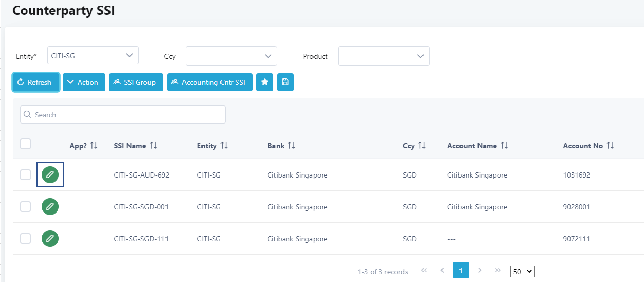Image resolution: width=644 pixels, height=282 pixels.
Task: Tick checkbox for CITI-SG-SGD-001 row
Action: (25, 206)
